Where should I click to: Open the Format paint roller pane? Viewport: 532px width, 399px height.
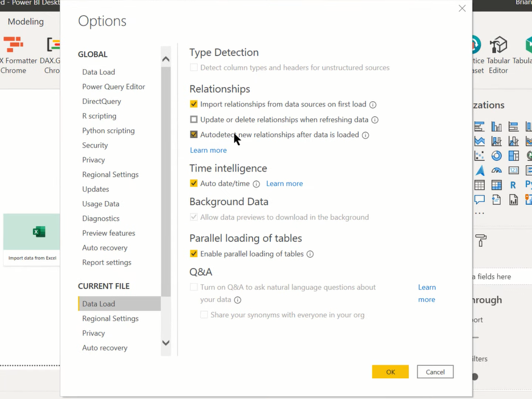coord(481,241)
